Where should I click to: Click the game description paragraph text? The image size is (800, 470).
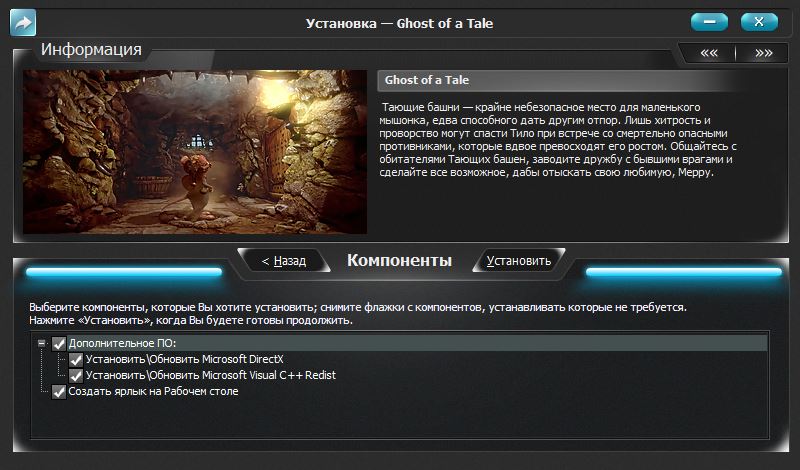558,140
